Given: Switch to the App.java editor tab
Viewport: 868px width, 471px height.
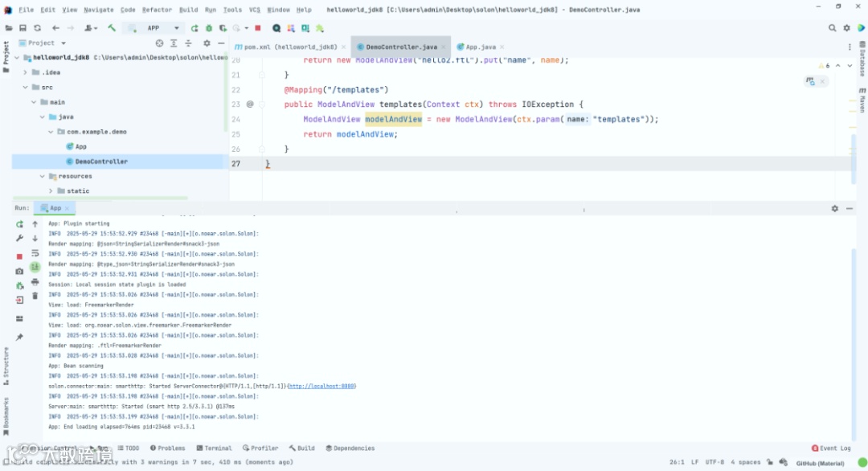Looking at the screenshot, I should pyautogui.click(x=481, y=47).
